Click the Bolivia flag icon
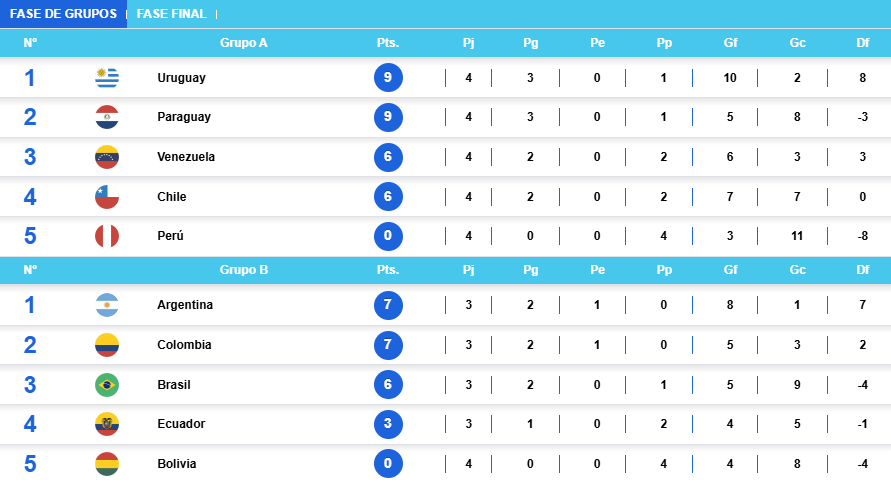The height and width of the screenshot is (483, 891). point(107,464)
